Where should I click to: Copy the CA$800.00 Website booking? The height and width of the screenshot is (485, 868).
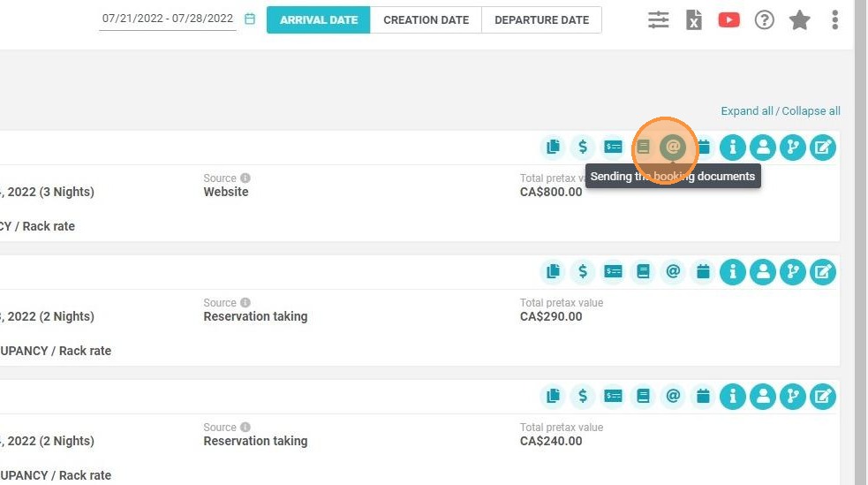(553, 148)
